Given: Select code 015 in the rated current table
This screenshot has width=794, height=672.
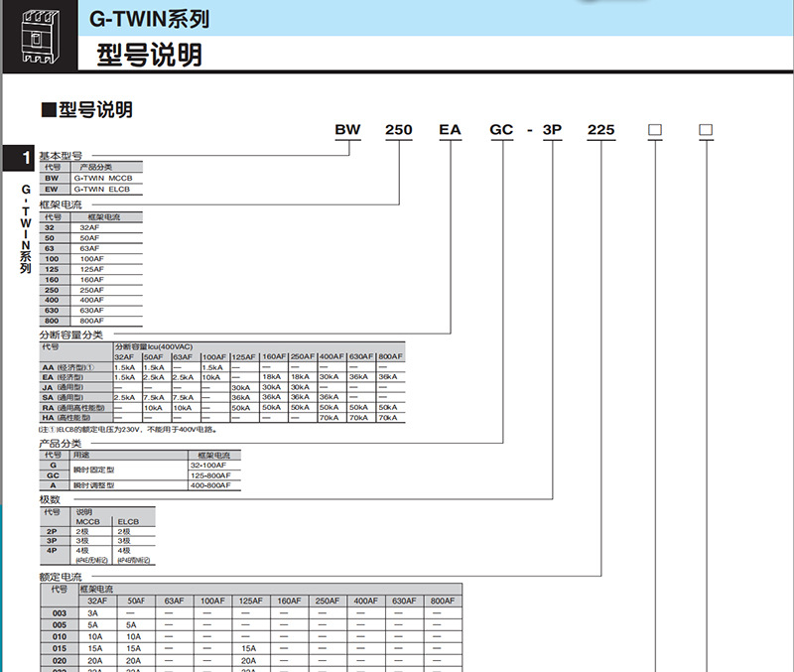Looking at the screenshot, I should 60,648.
